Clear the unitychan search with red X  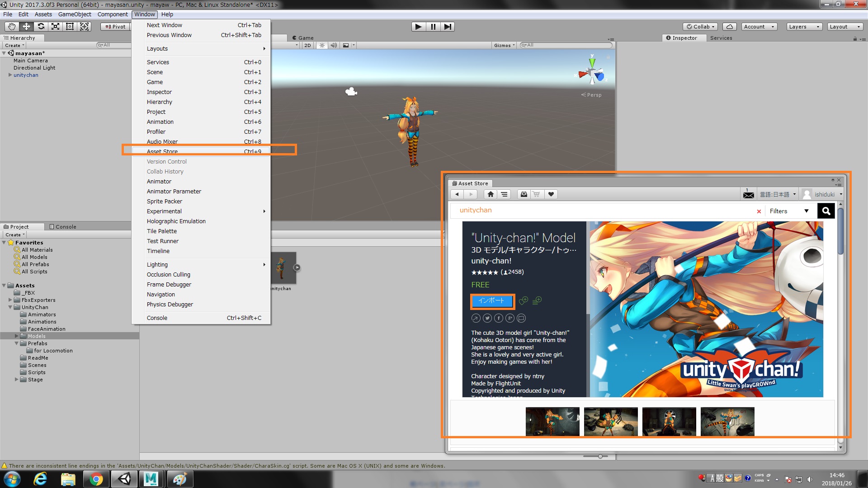(759, 211)
